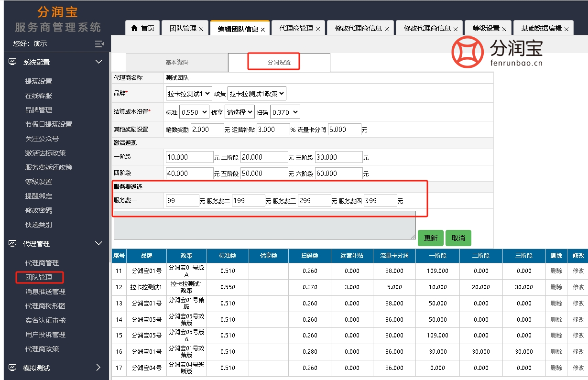Click the 系统配置 monitor icon in sidebar
The image size is (588, 380).
click(11, 62)
